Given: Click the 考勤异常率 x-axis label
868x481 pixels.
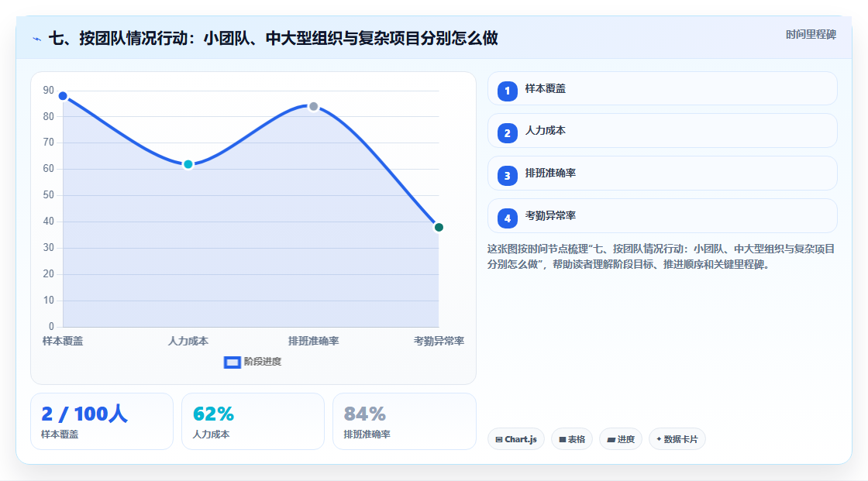Looking at the screenshot, I should [x=439, y=341].
